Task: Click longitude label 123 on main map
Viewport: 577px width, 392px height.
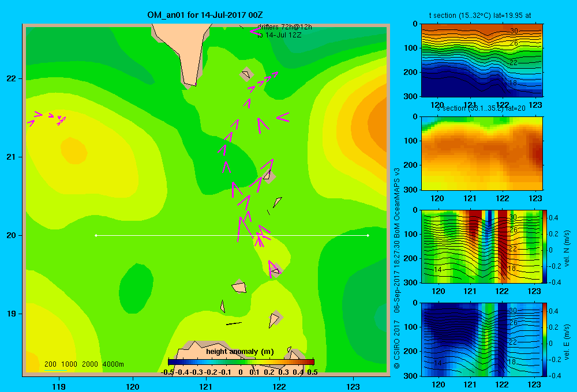Action: [x=353, y=386]
